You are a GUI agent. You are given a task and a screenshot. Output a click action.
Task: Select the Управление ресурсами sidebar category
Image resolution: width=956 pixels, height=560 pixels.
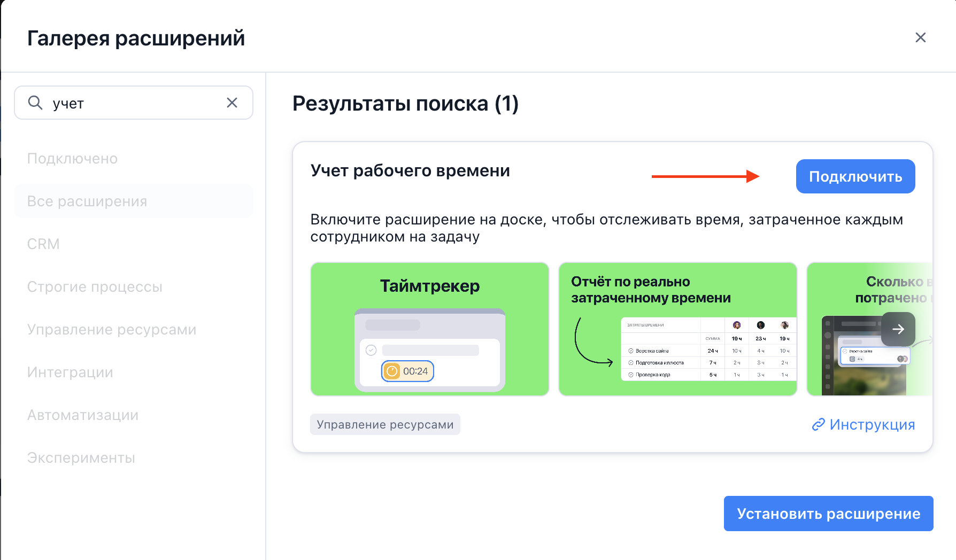point(112,330)
